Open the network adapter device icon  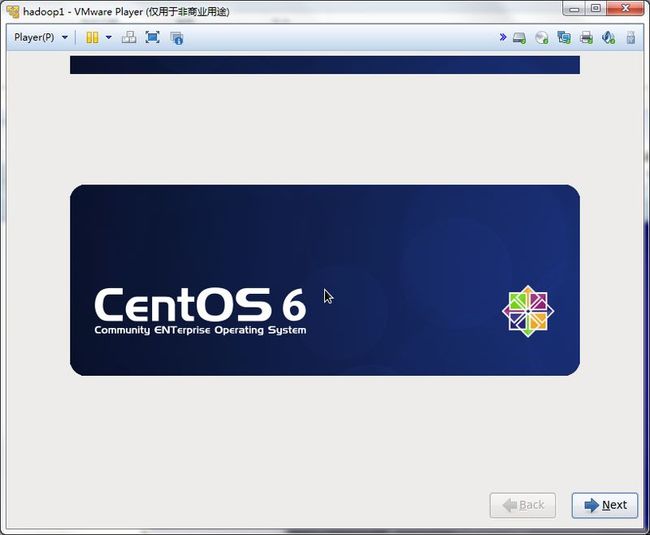tap(564, 38)
